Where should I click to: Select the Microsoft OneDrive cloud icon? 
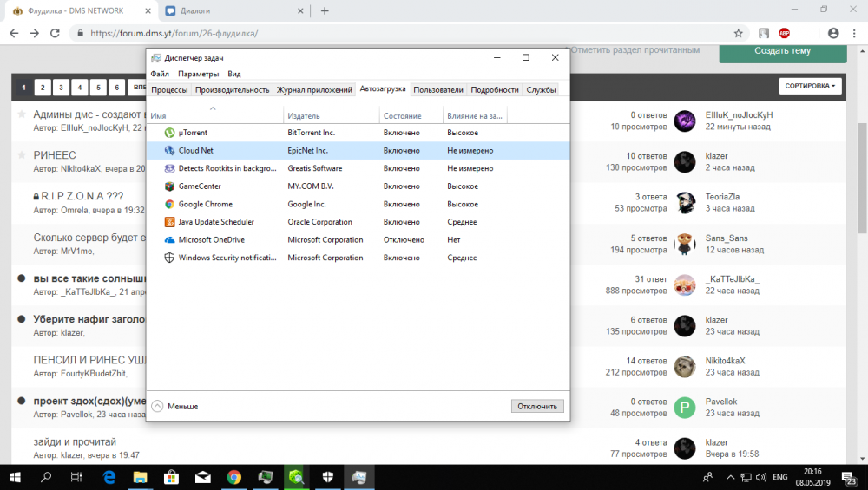170,239
